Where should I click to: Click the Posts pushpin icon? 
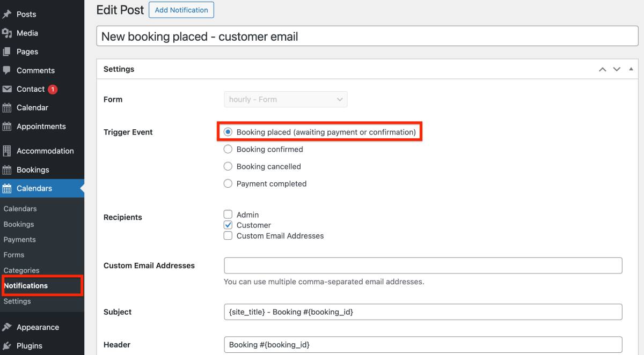[7, 14]
